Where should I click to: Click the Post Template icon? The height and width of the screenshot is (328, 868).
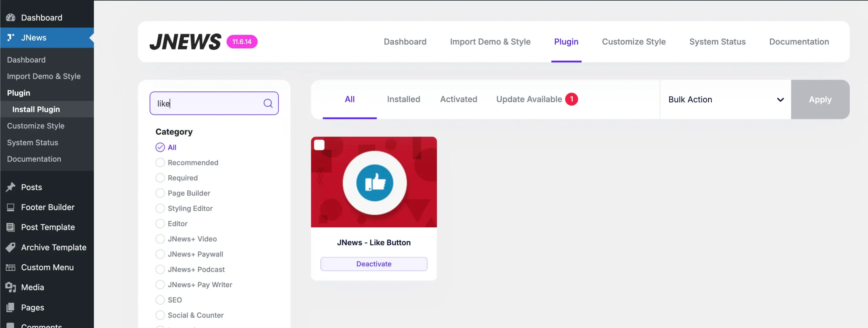11,227
